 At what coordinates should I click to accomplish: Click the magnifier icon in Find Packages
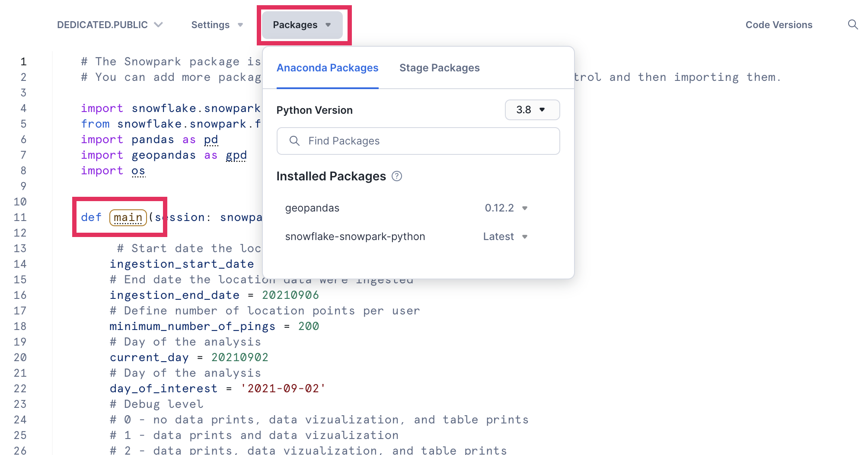(294, 141)
